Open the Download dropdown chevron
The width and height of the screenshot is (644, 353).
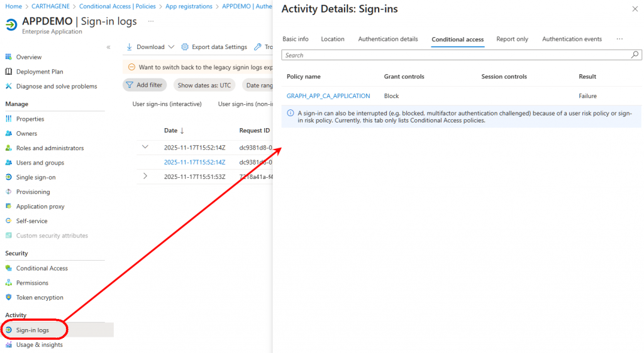click(x=171, y=46)
